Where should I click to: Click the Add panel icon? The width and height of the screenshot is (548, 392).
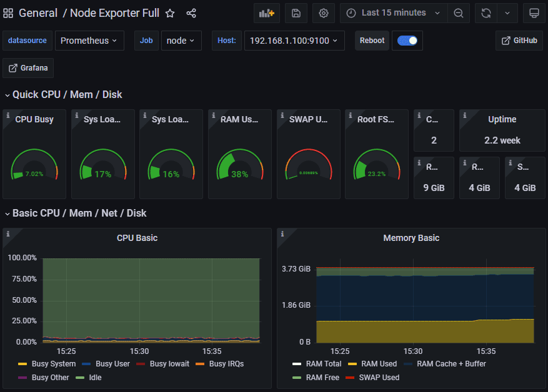(x=267, y=13)
